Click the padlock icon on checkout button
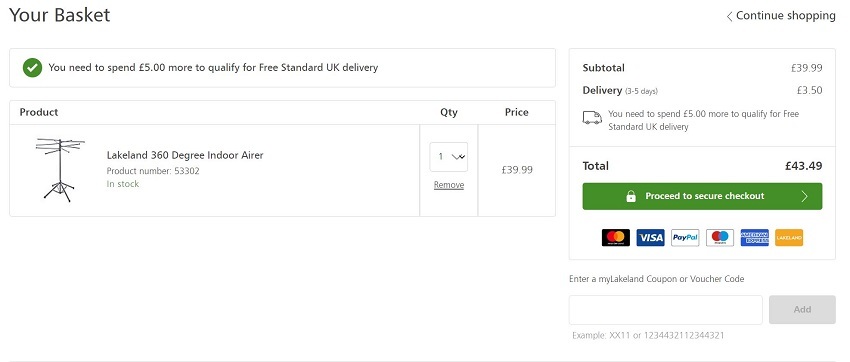Screen dimensions: 850x362 click(631, 196)
